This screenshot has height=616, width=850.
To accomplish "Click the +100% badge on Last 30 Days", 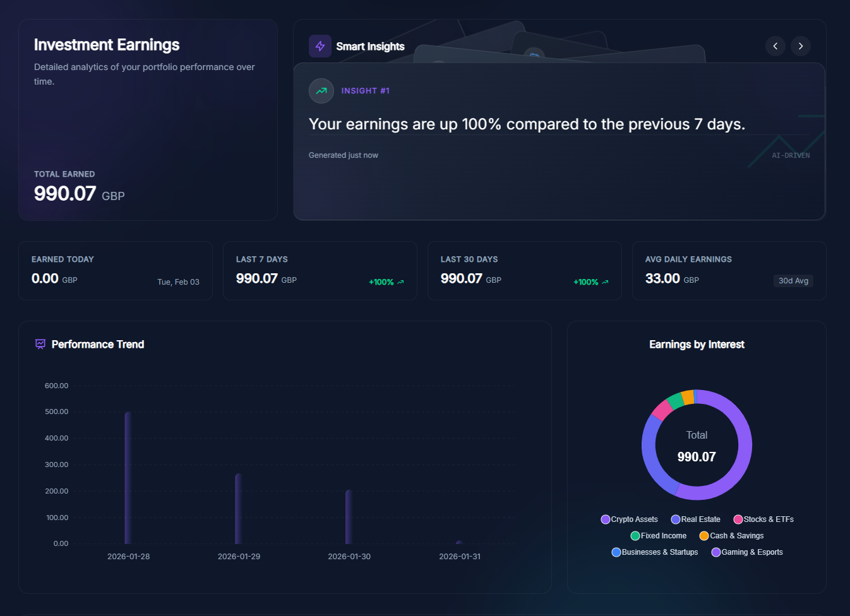I will pyautogui.click(x=590, y=282).
